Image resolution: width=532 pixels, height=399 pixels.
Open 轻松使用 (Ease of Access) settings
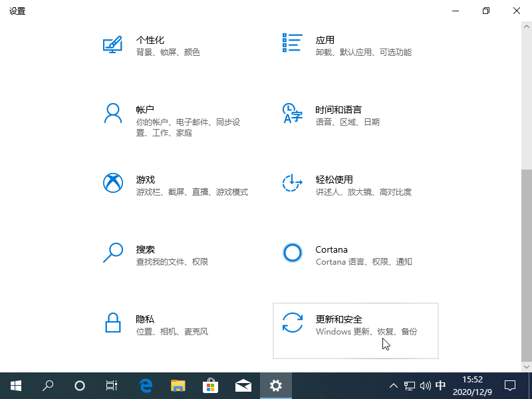point(346,185)
